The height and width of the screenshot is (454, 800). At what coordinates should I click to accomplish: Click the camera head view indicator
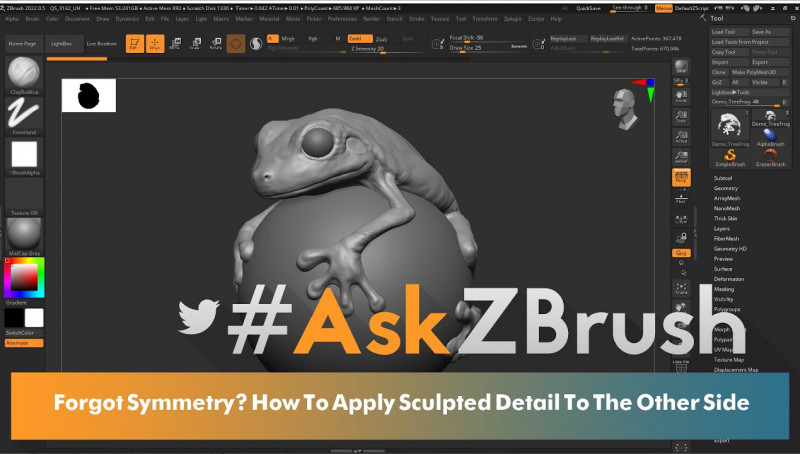pos(624,109)
